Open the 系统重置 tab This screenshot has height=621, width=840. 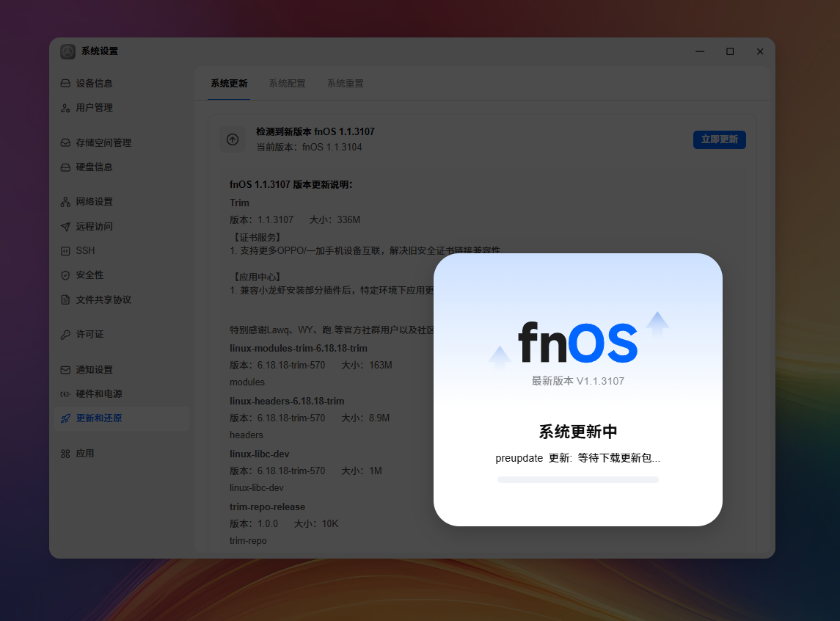[346, 84]
